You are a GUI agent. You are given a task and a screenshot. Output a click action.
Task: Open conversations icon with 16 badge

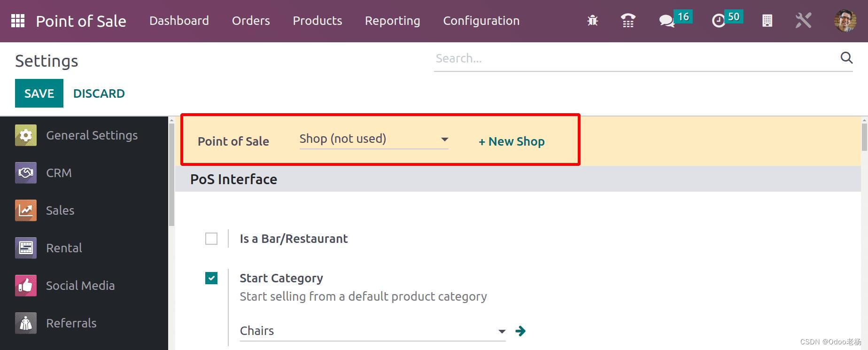(x=666, y=21)
